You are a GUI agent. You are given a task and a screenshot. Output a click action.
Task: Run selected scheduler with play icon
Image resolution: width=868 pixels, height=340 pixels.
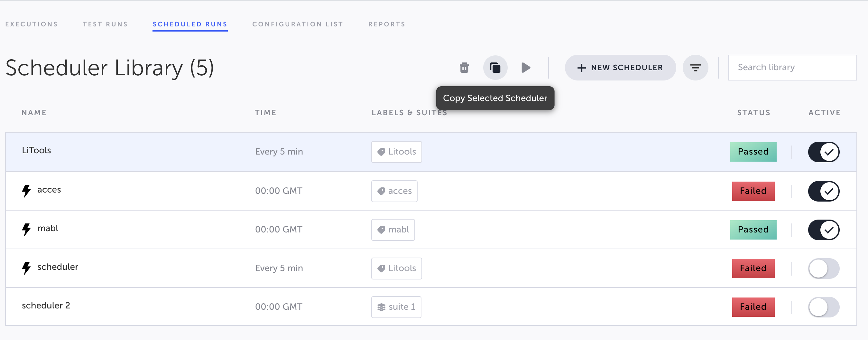(526, 68)
